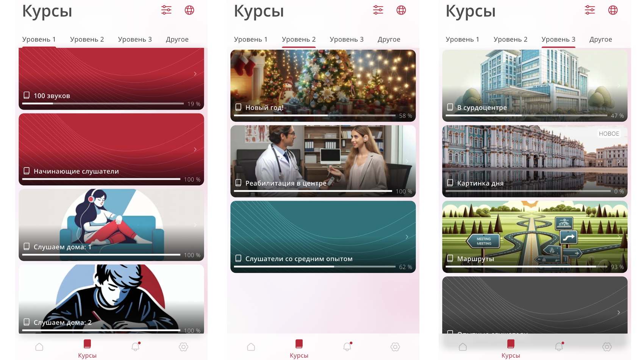Open the 'Слушаем дома: 1' course card

111,225
